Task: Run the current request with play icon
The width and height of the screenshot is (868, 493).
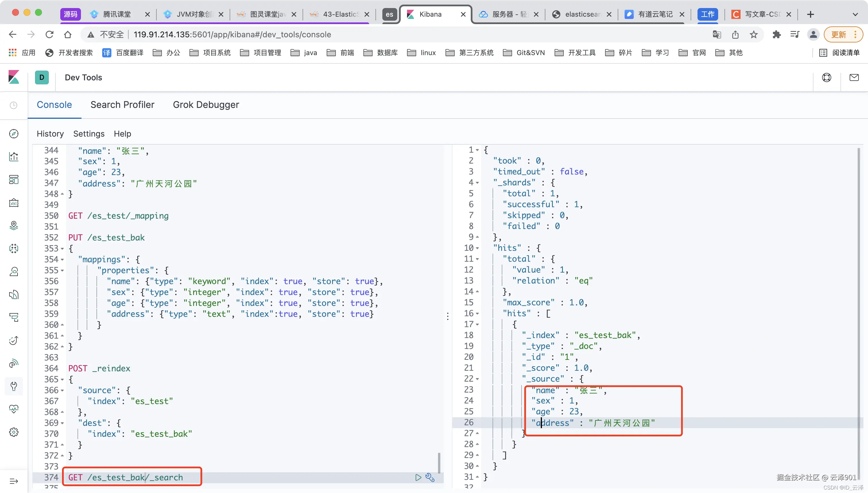Action: 418,478
